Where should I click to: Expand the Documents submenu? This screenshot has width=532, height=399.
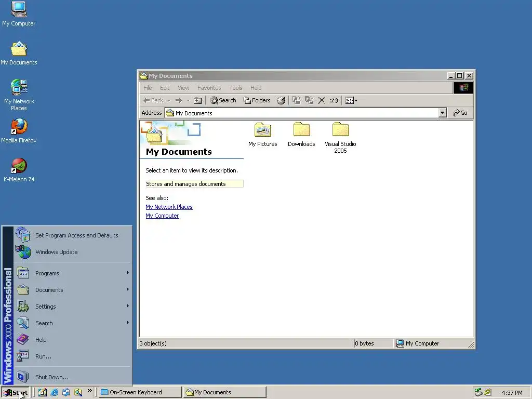click(73, 290)
